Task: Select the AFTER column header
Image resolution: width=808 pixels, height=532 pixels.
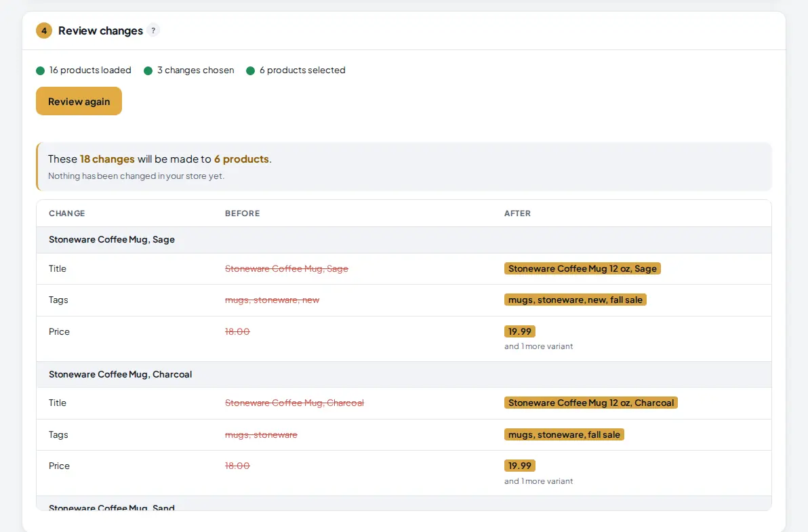Action: (x=517, y=213)
